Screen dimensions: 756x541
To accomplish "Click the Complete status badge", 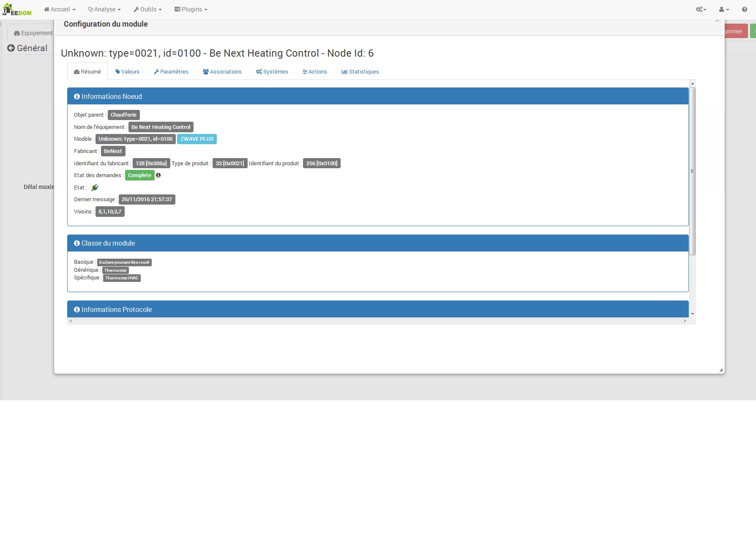I will 140,175.
